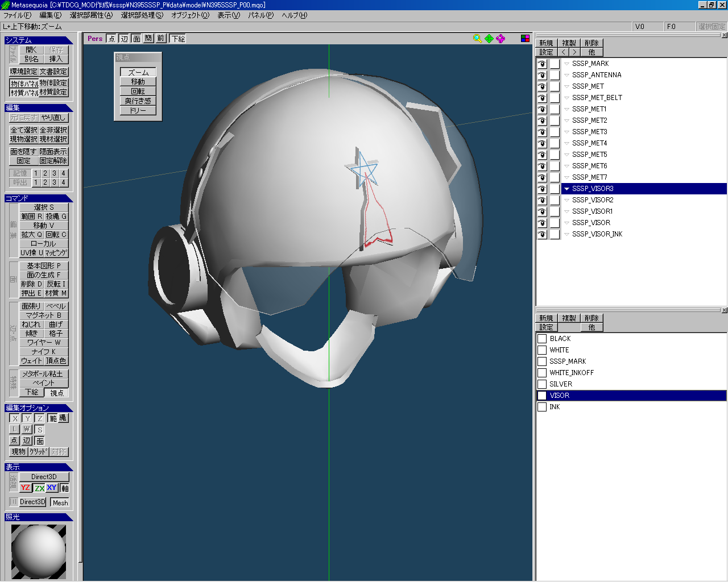Click the yellow magnifier zoom icon in viewport
The width and height of the screenshot is (728, 582).
[x=477, y=38]
